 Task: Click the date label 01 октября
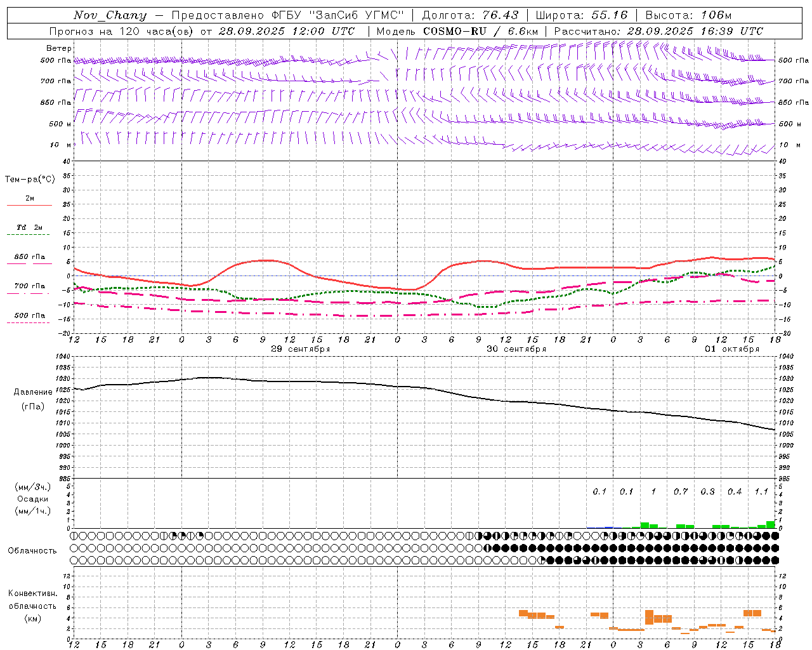tap(732, 349)
